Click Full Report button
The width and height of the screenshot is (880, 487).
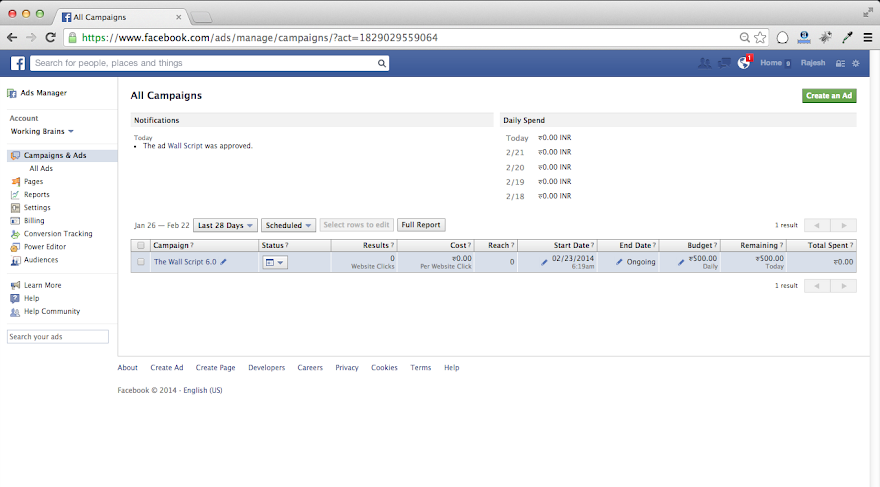[x=421, y=225]
